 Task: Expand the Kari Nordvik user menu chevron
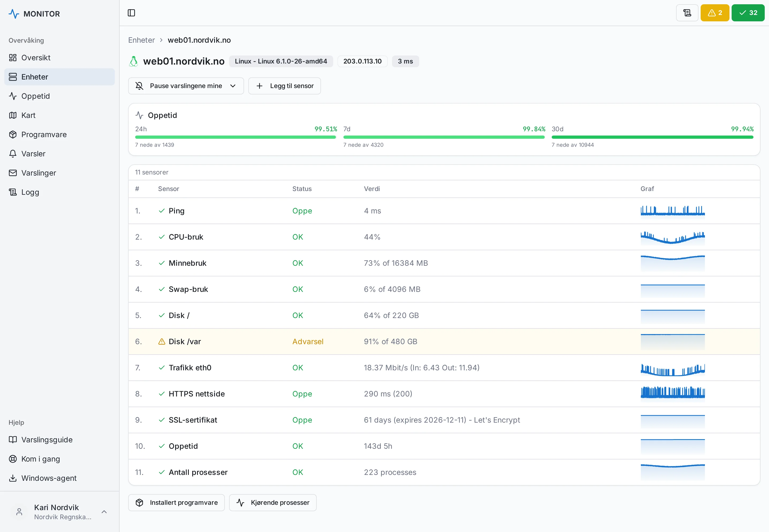tap(104, 512)
